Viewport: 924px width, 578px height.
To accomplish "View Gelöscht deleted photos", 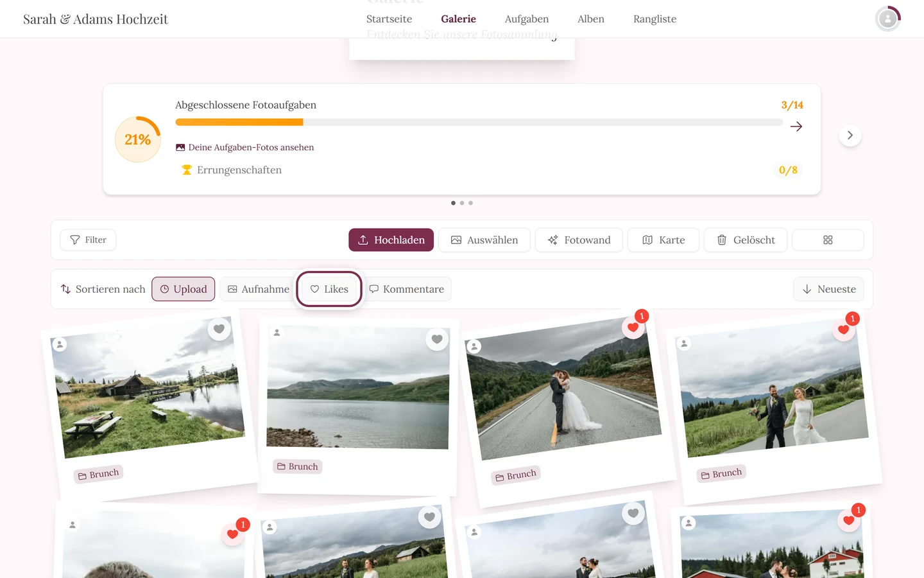I will 746,240.
